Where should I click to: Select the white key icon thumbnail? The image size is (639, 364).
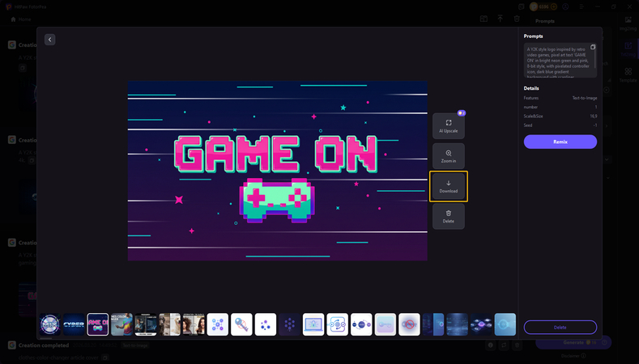tap(241, 324)
